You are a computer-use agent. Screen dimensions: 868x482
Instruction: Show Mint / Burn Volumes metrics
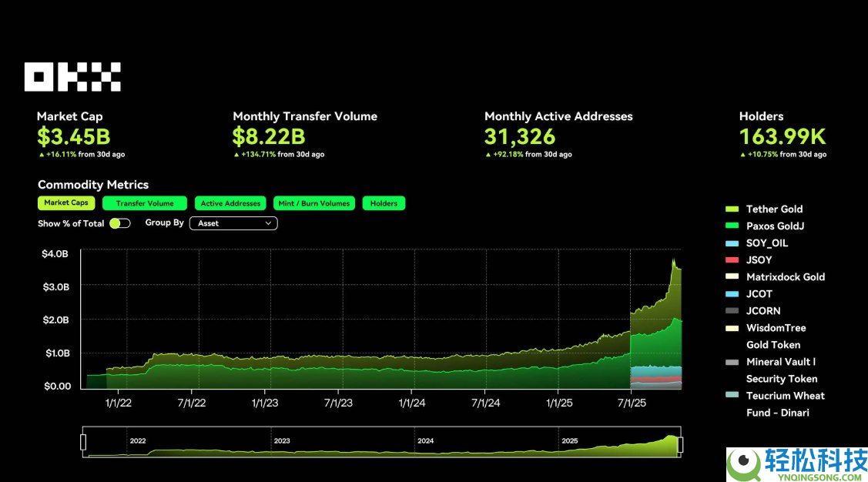click(314, 204)
